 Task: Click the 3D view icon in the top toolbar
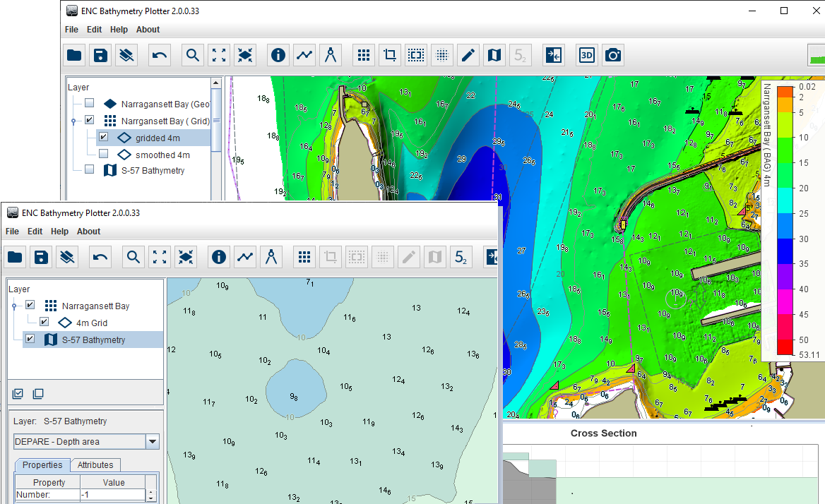pyautogui.click(x=586, y=55)
